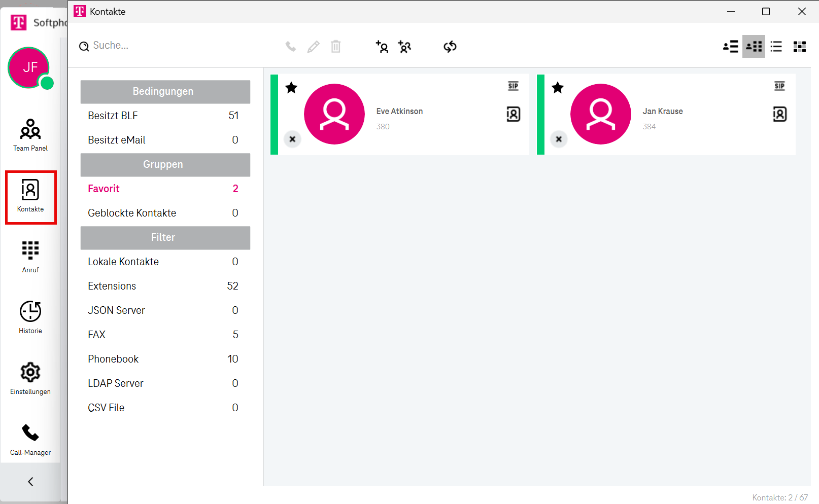This screenshot has width=819, height=504.
Task: Open Jan Krause contact details icon
Action: click(779, 114)
